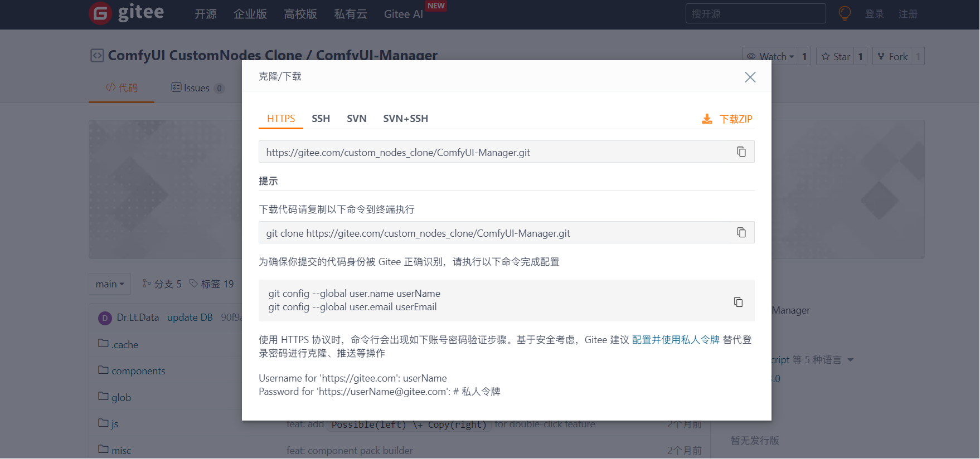
Task: Click the Gitee logo
Action: (x=127, y=13)
